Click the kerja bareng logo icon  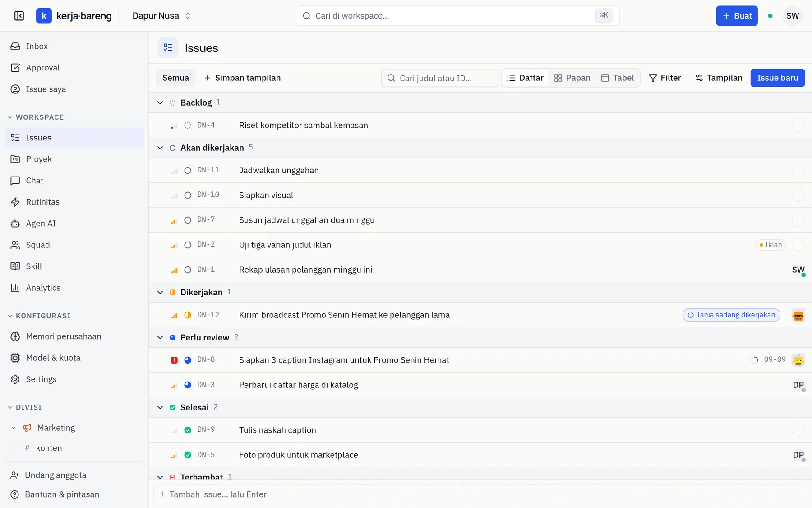point(44,16)
